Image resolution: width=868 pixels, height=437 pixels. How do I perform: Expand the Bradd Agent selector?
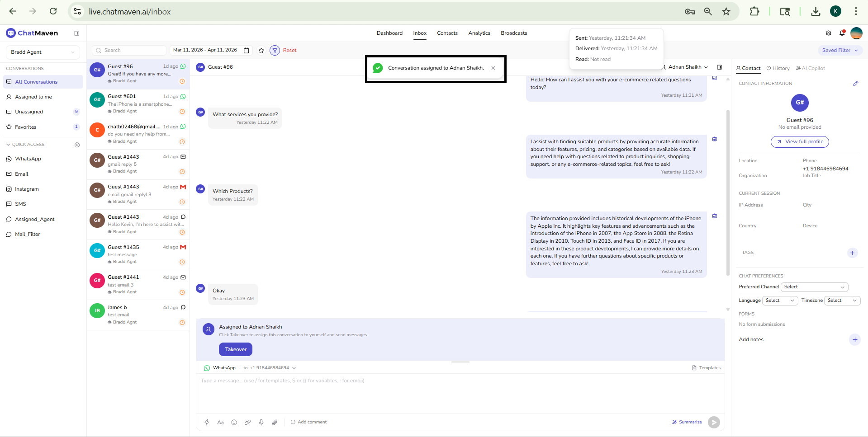[x=43, y=52]
